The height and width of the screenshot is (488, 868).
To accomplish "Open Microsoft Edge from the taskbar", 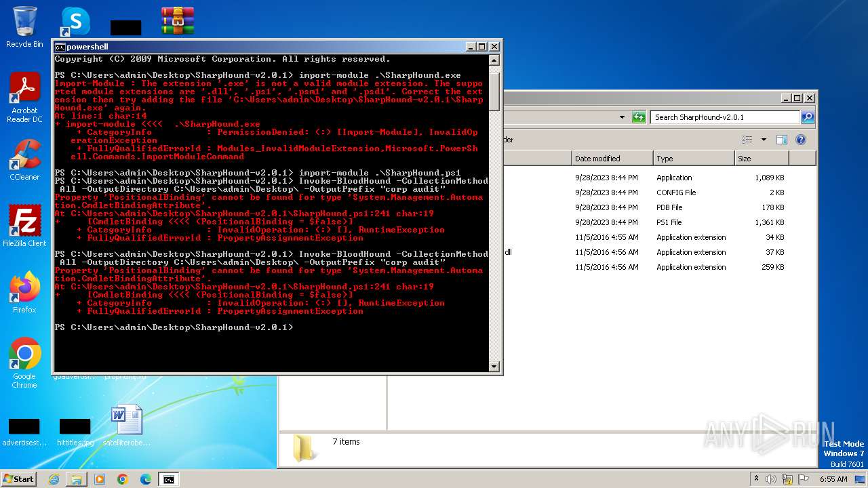I will pyautogui.click(x=146, y=479).
